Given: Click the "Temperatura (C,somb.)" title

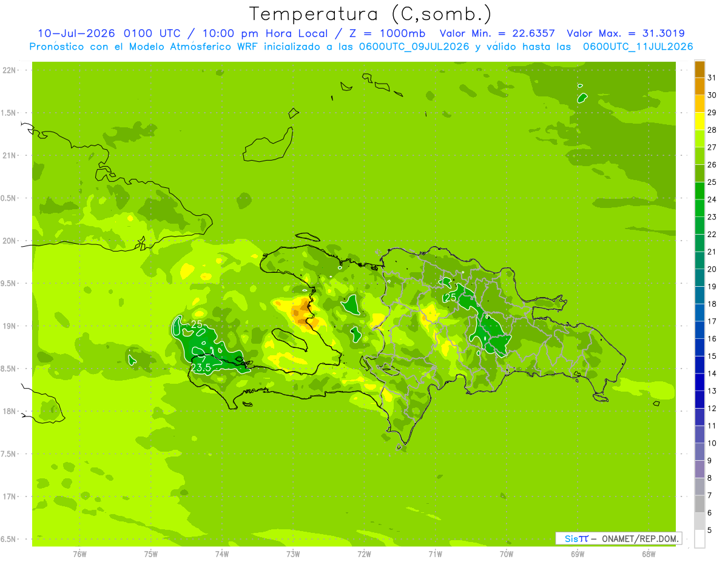Looking at the screenshot, I should click(x=370, y=14).
